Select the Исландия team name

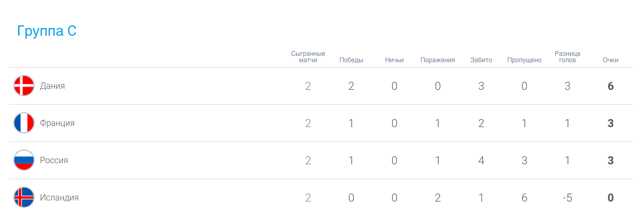tap(59, 197)
